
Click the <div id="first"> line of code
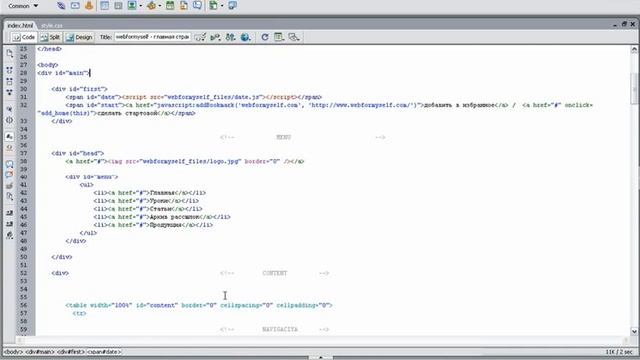pos(79,89)
